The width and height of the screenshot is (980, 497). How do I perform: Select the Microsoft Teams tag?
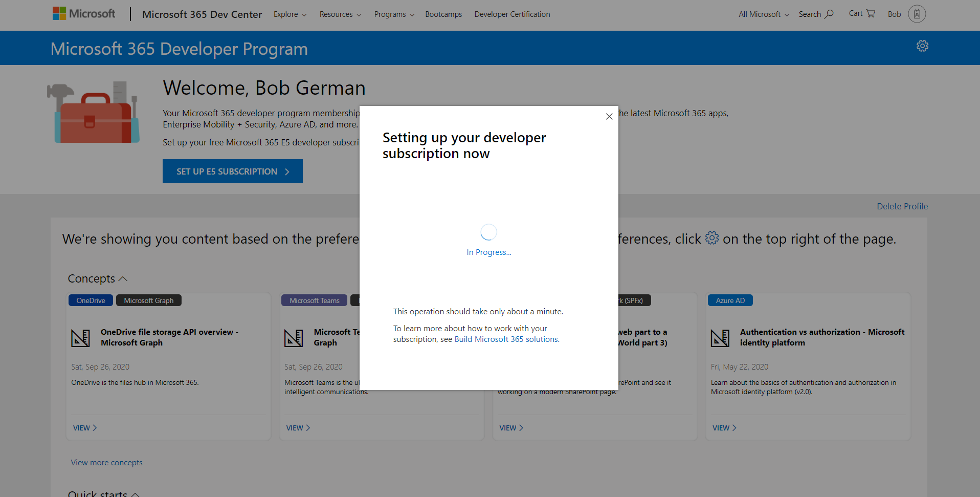pyautogui.click(x=314, y=300)
